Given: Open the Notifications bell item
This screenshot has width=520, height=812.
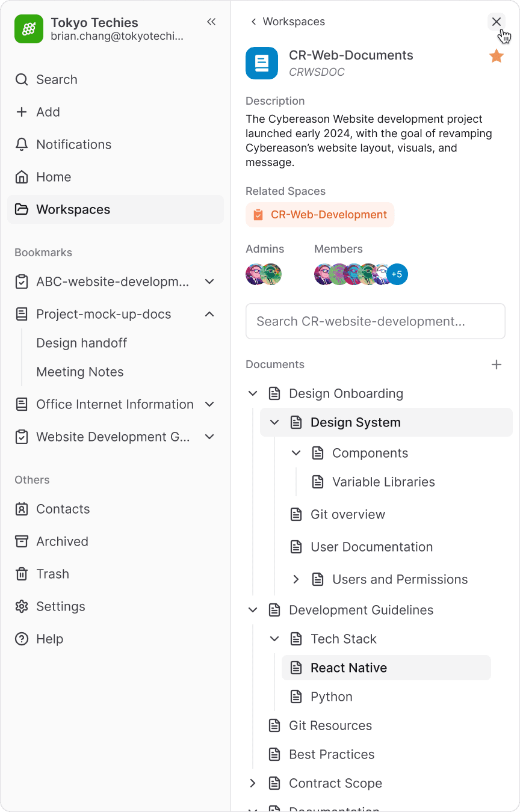Looking at the screenshot, I should (x=73, y=144).
